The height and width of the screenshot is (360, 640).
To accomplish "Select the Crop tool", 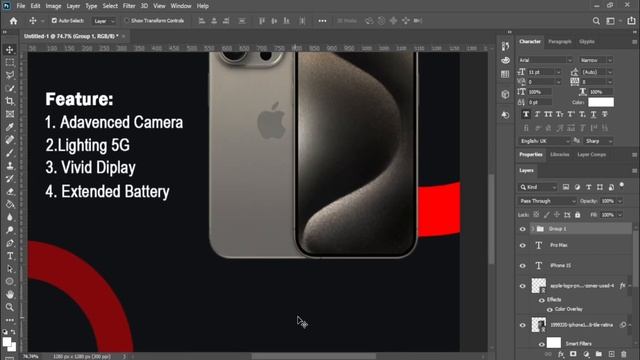I will tap(10, 101).
